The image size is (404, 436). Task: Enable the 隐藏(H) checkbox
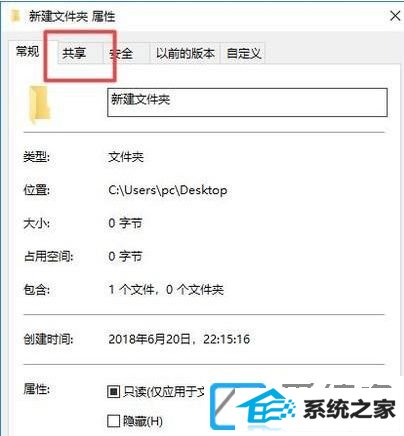coord(113,421)
